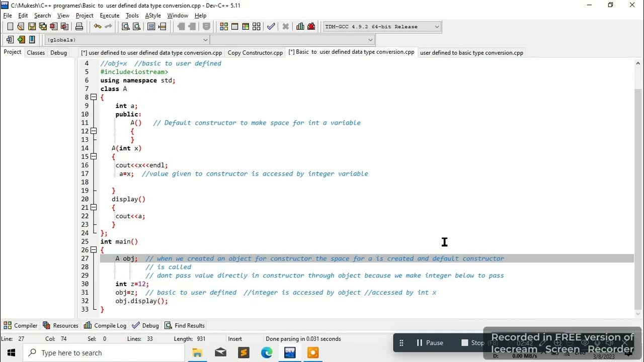Switch to the Copy Constructor.cpp tab
Screen dimensions: 644x362
255,52
